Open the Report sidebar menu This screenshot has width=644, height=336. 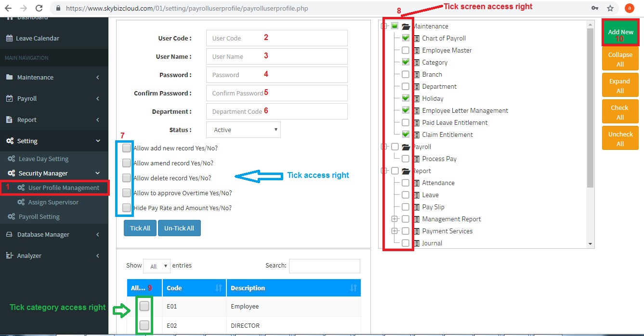pyautogui.click(x=27, y=120)
